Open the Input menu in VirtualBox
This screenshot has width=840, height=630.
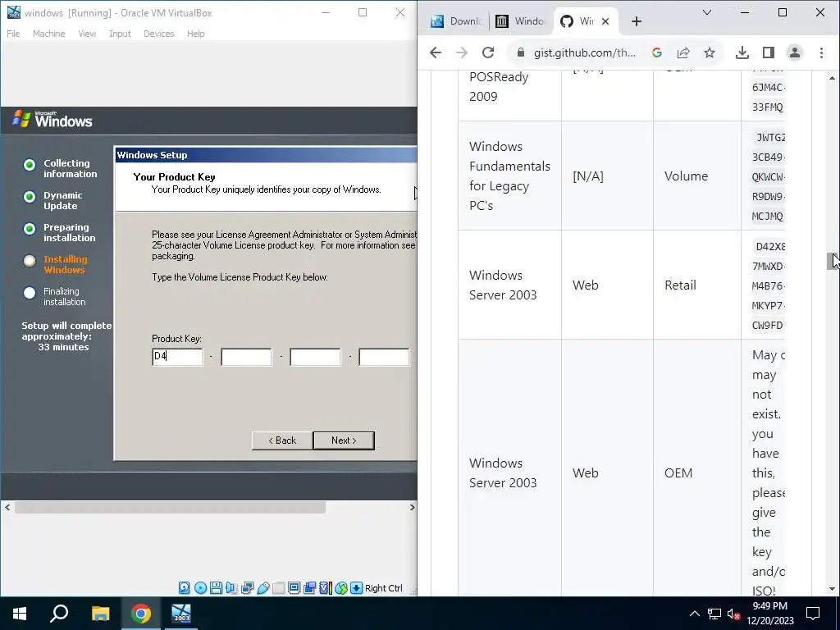click(x=120, y=34)
